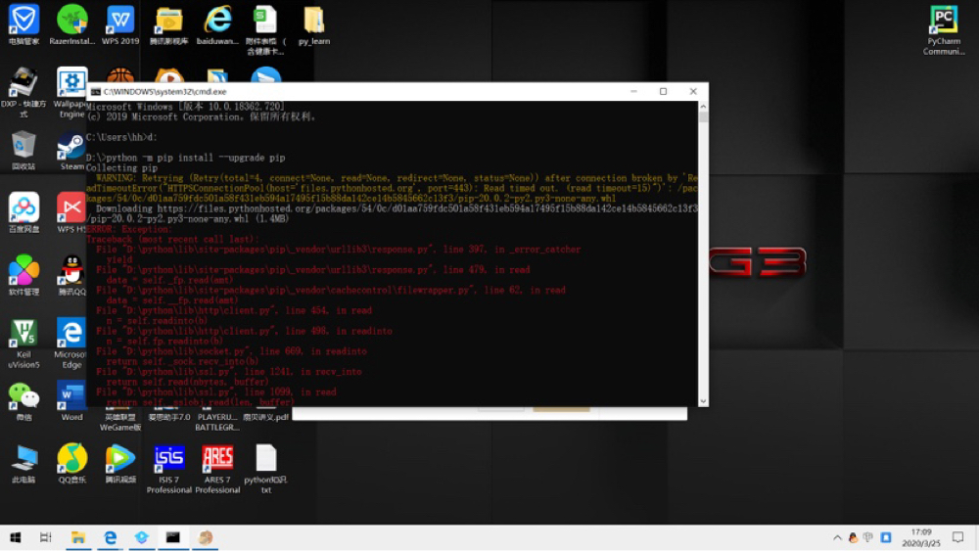Switch to Internet Explorer on the taskbar

[110, 537]
